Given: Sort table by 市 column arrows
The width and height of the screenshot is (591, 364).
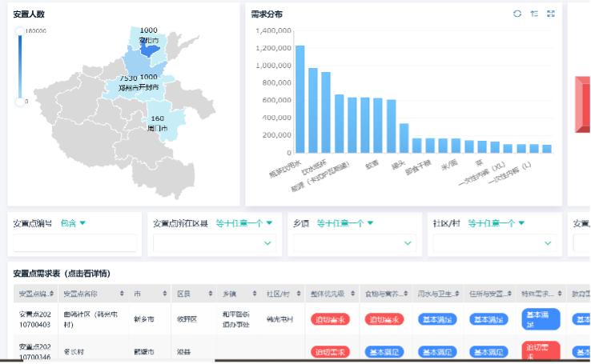Looking at the screenshot, I should click(165, 294).
